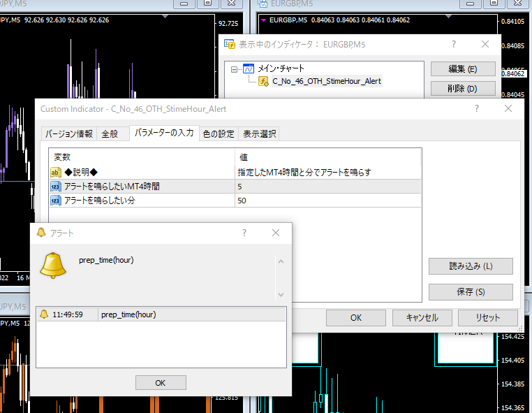Select alert log row 11:49:59
Screen dimensions: 532x413
(x=161, y=314)
